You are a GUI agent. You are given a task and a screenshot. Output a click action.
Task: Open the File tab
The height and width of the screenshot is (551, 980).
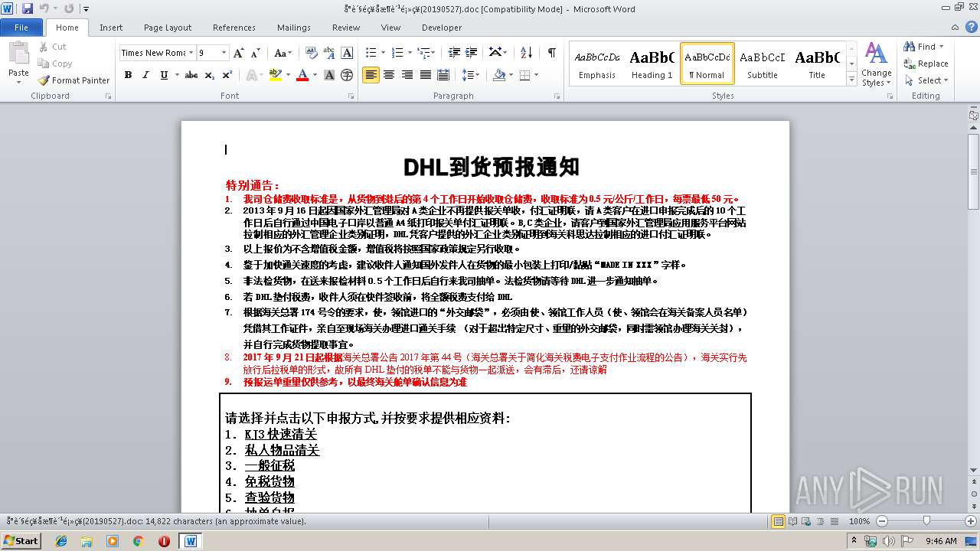[21, 28]
